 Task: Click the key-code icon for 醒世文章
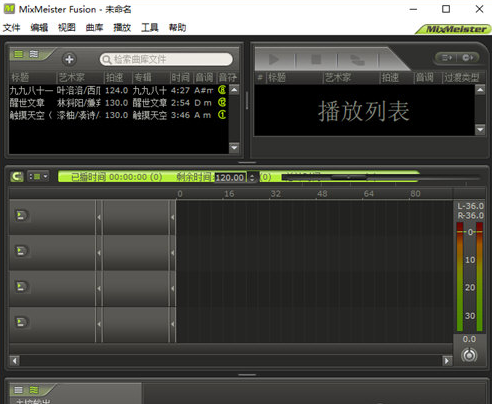point(222,102)
